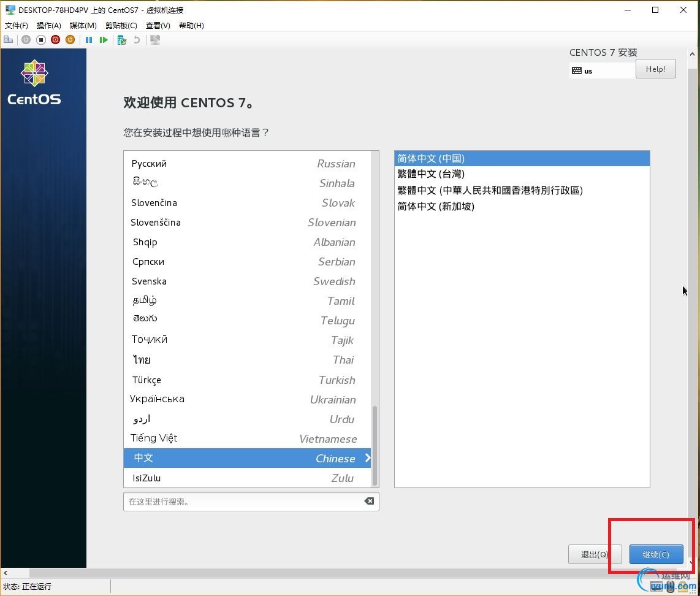Clear the language search box
Viewport: 700px width, 596px height.
point(369,502)
